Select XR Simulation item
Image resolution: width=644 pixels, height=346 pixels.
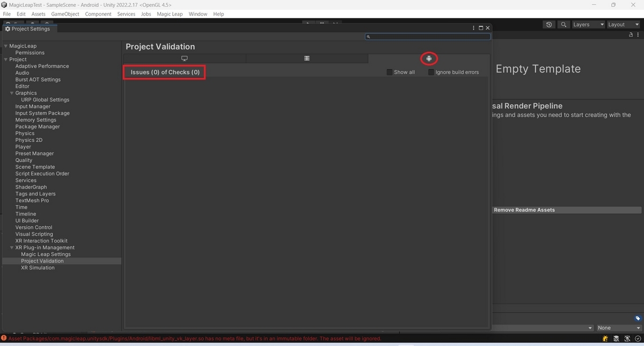pyautogui.click(x=38, y=268)
